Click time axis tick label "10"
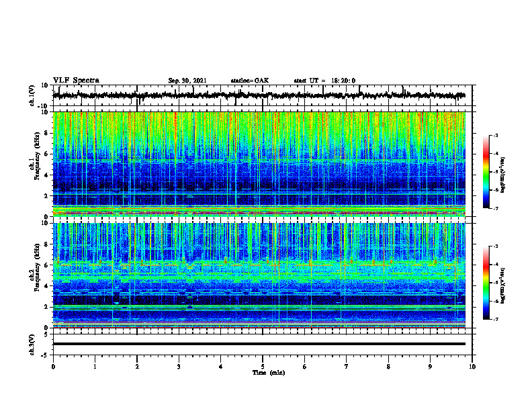The width and height of the screenshot is (532, 411). (472, 367)
